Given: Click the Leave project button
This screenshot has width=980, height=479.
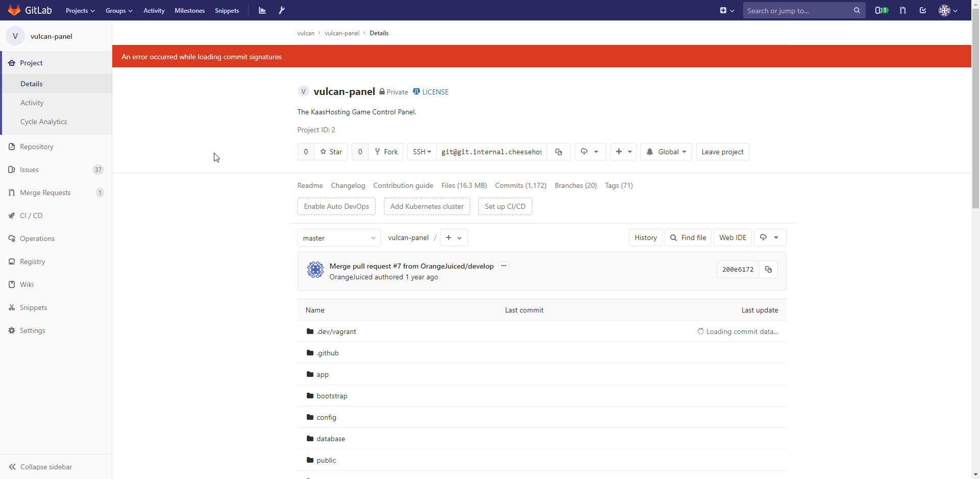Looking at the screenshot, I should click(x=722, y=152).
